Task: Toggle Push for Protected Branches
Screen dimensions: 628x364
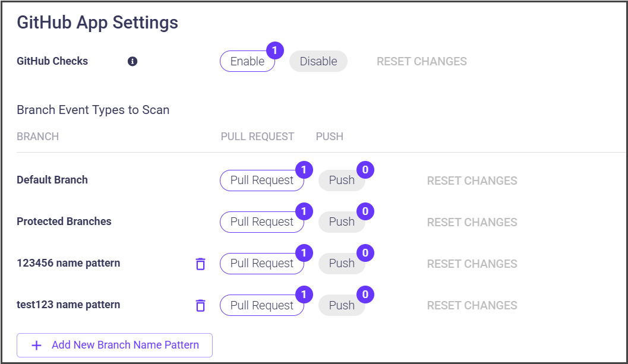Action: pyautogui.click(x=342, y=222)
